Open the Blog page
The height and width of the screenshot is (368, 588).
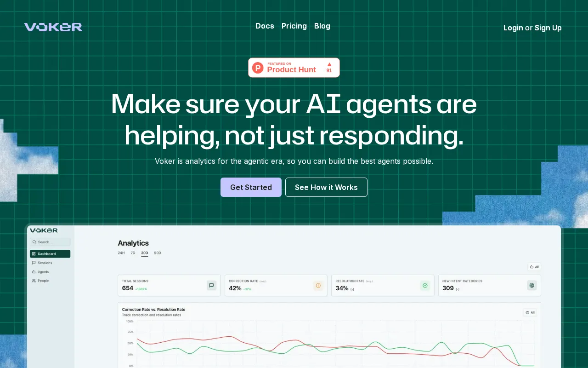click(x=322, y=26)
